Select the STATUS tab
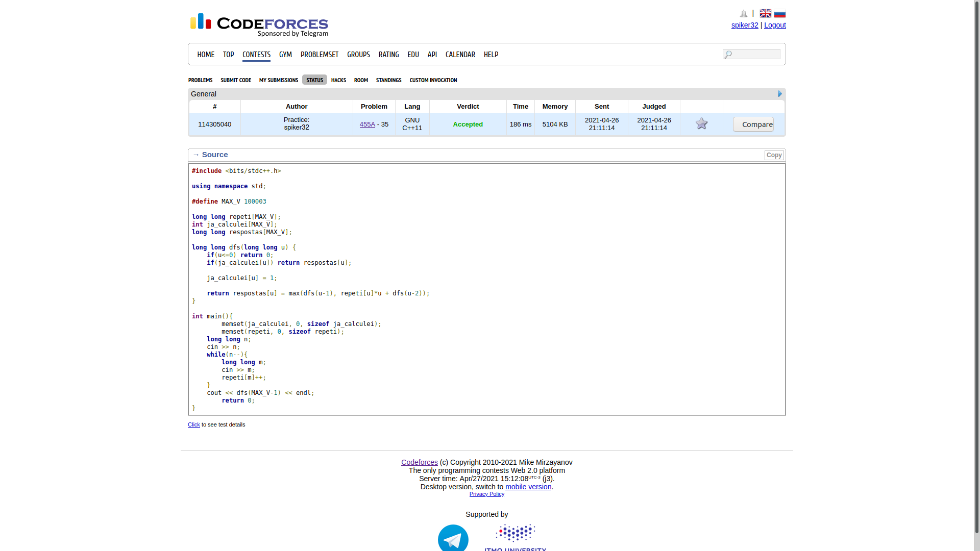Screen dimensions: 980x551 (314, 80)
